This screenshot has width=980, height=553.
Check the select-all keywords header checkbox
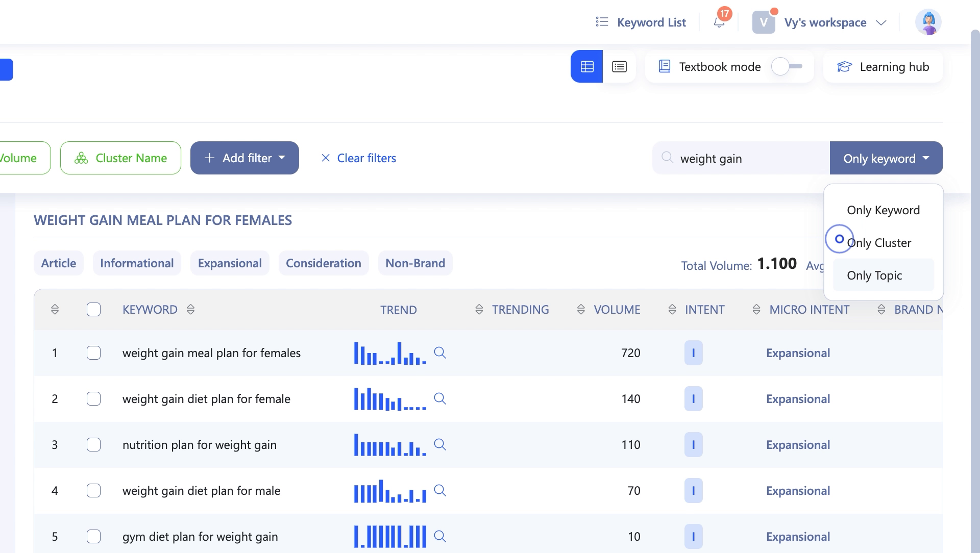pos(93,310)
